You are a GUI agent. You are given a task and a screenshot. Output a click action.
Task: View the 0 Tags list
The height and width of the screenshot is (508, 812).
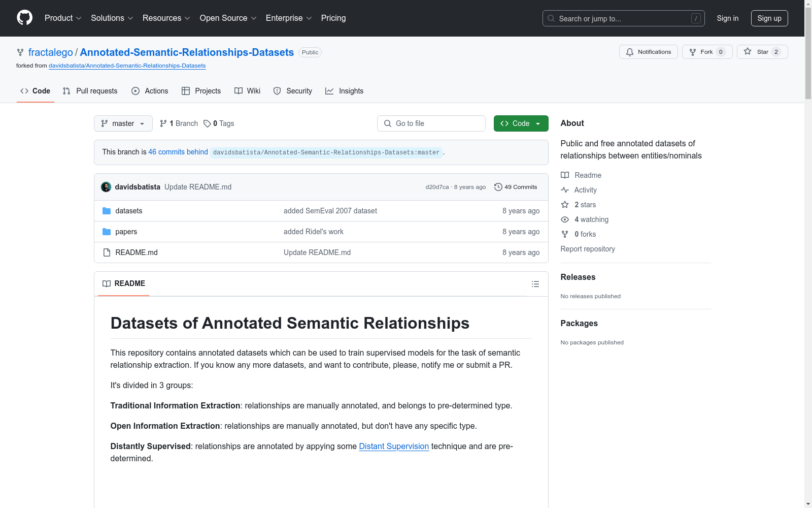tap(219, 123)
